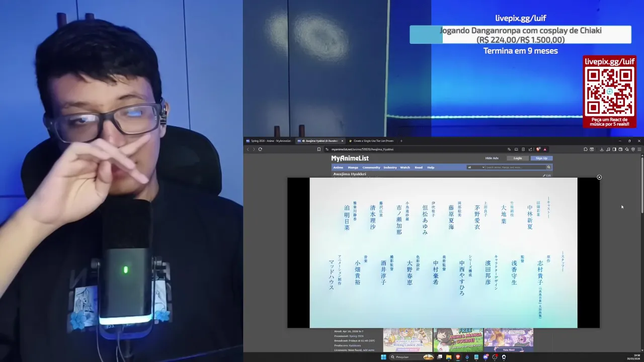Reload the MyAnimeList page
Image resolution: width=644 pixels, height=362 pixels.
(260, 149)
